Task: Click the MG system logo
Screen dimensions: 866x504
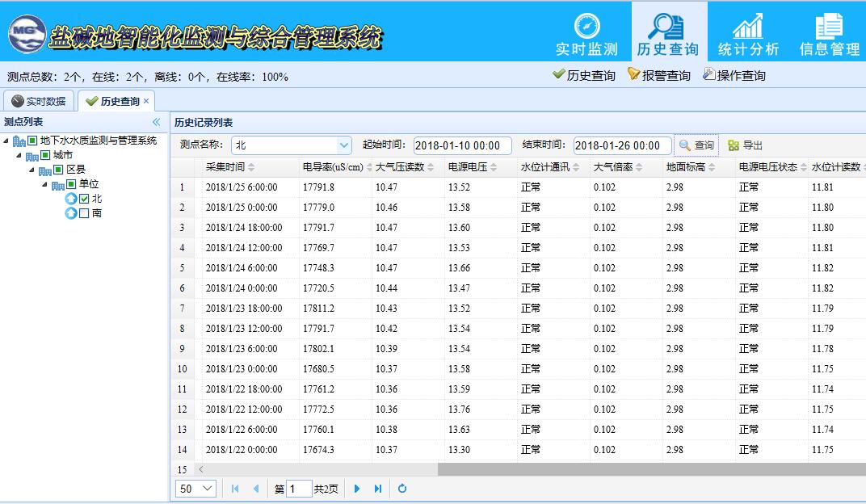Action: pyautogui.click(x=27, y=34)
